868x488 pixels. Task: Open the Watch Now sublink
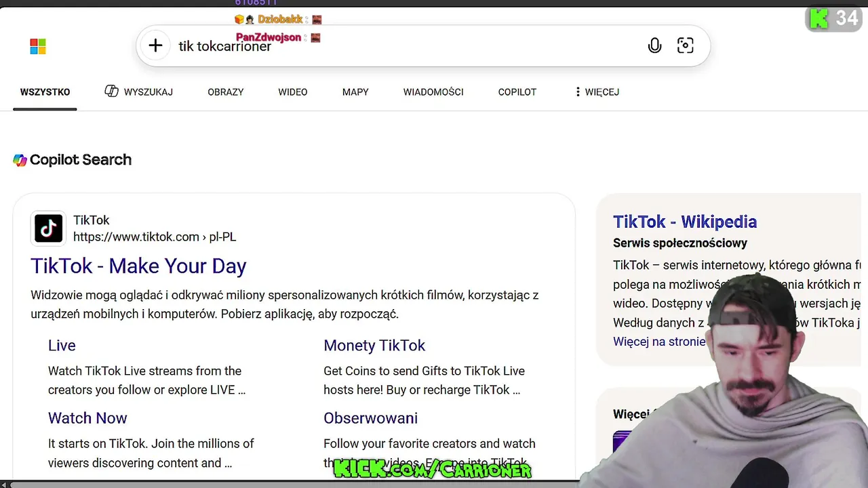87,418
